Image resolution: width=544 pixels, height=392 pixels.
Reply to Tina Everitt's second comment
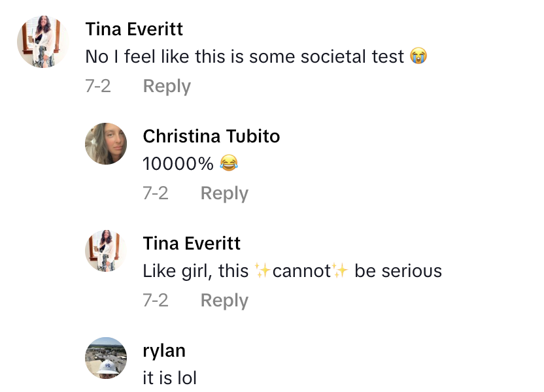point(224,300)
